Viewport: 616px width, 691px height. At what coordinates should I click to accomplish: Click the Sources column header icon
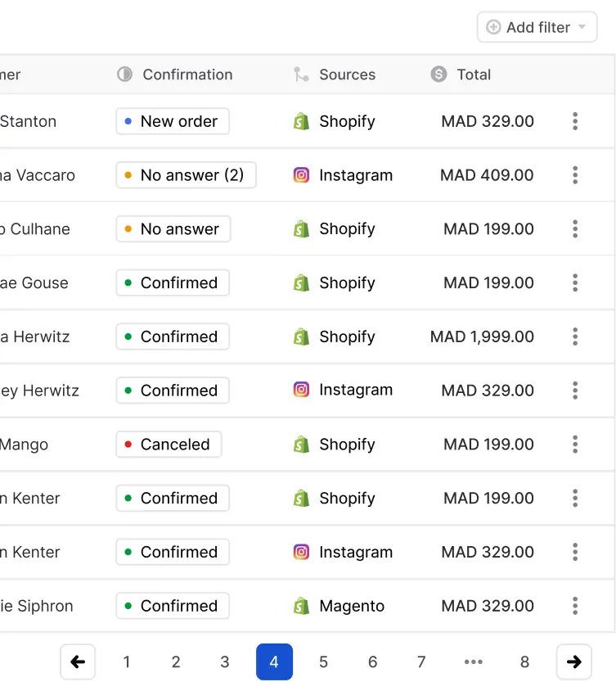point(301,75)
